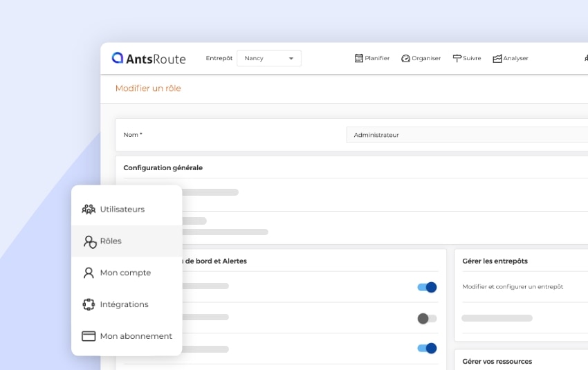The width and height of the screenshot is (588, 370).
Task: Select Mon abonnement menu entry
Action: tap(136, 336)
